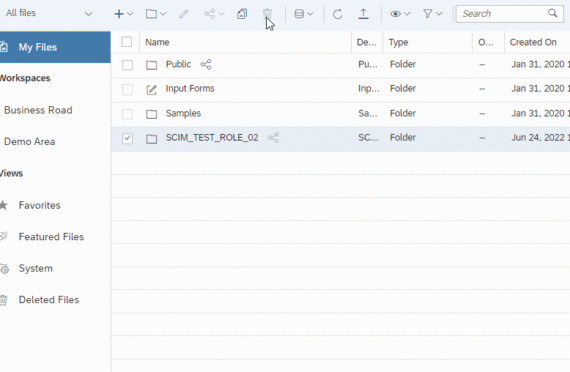Expand the arrow beside the database icon
Viewport: 570px width, 372px height.
tap(310, 14)
